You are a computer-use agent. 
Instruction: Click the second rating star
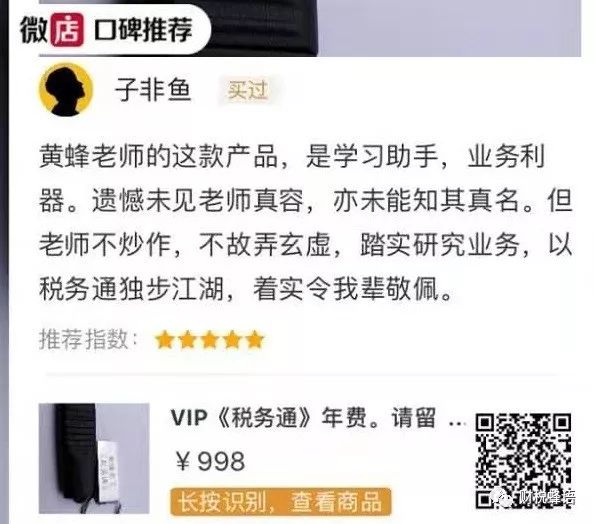tap(187, 339)
